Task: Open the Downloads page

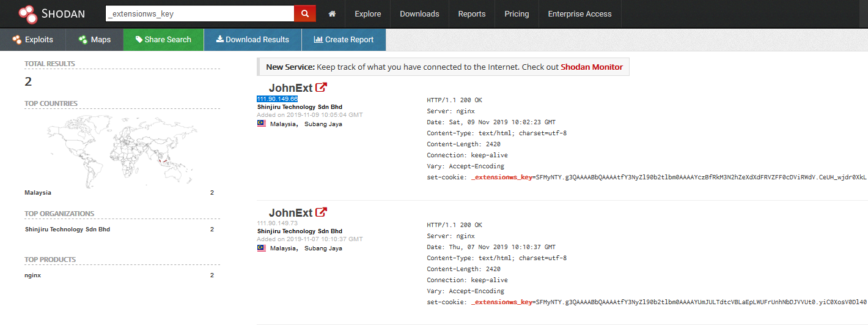Action: [419, 13]
